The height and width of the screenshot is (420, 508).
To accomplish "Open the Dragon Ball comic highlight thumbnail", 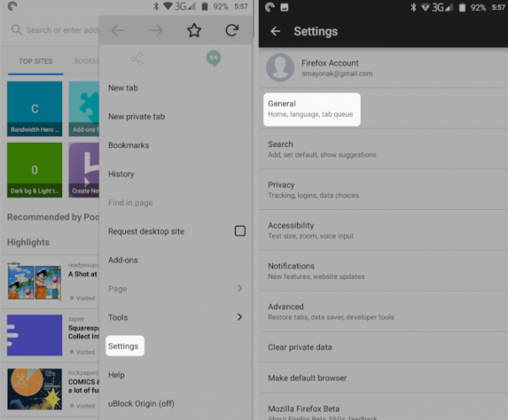I will coord(34,281).
